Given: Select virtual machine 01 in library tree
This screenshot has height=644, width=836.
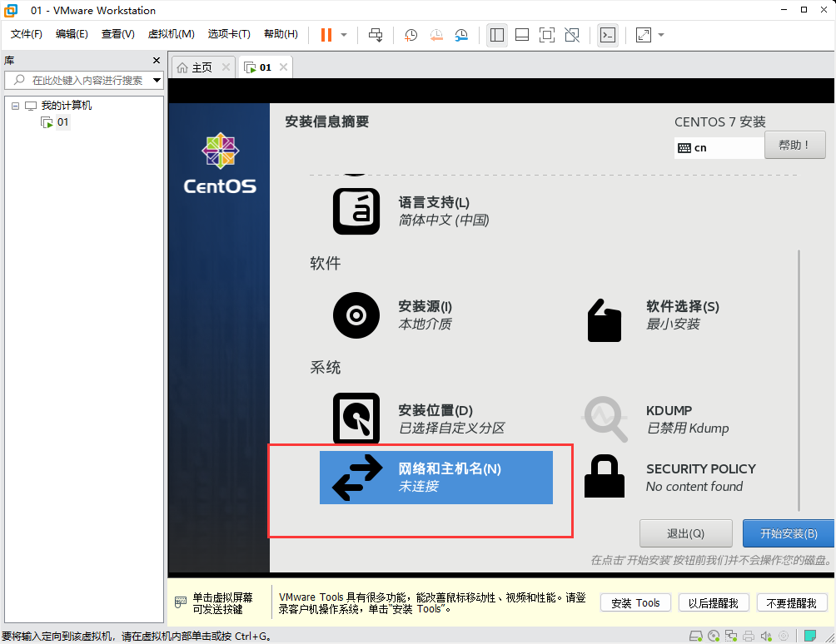Looking at the screenshot, I should [x=63, y=122].
